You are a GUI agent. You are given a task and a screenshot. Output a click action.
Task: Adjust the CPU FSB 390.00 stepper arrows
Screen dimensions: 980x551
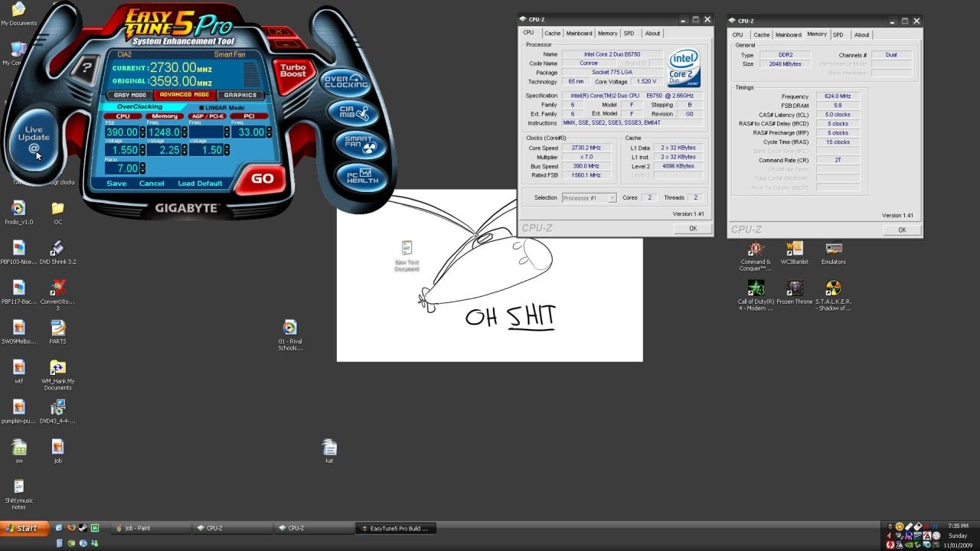[142, 132]
